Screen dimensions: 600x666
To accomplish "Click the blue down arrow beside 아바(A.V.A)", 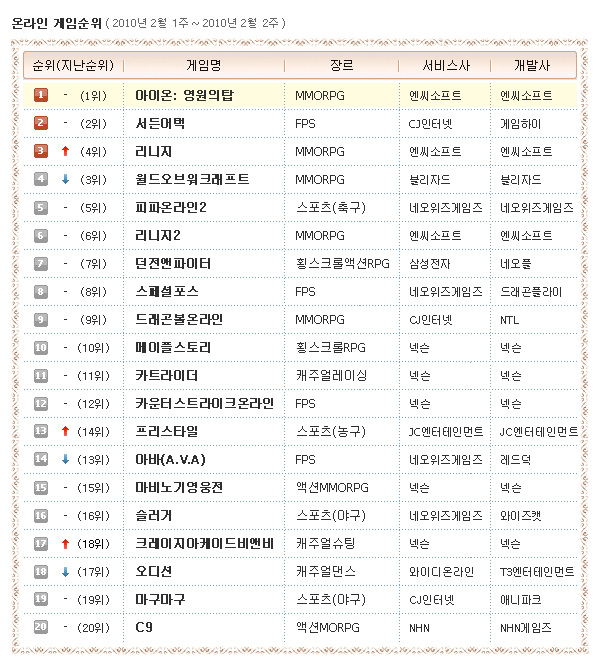I will pos(65,459).
